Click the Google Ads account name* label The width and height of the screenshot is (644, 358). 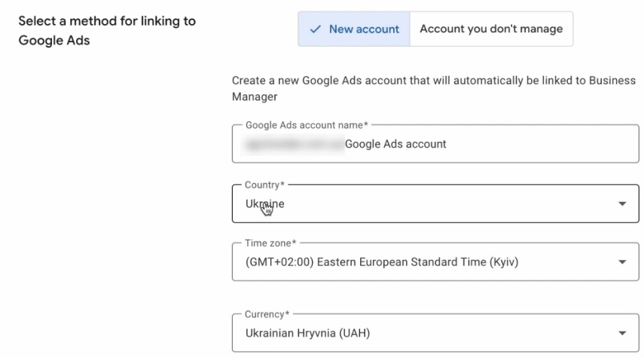tap(307, 125)
